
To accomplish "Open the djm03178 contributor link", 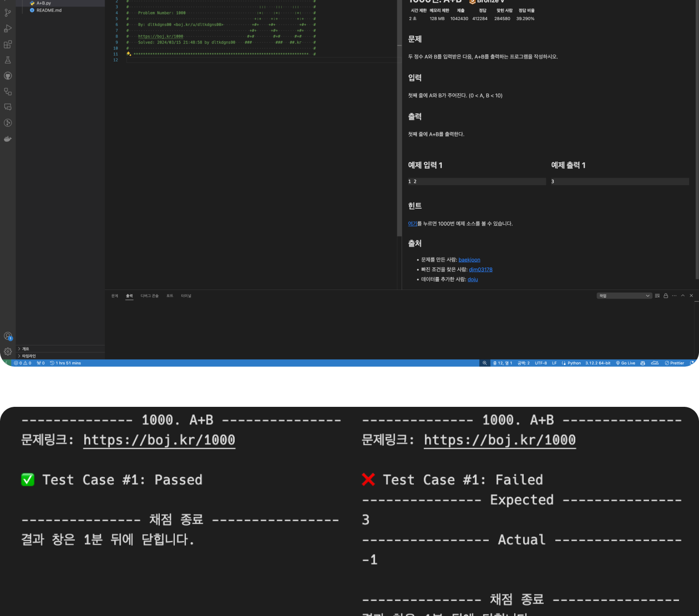I will pyautogui.click(x=480, y=270).
